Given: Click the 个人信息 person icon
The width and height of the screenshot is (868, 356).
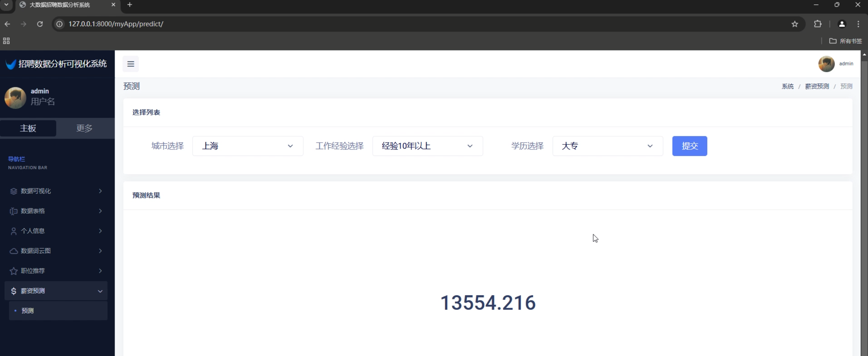Looking at the screenshot, I should click(x=14, y=231).
